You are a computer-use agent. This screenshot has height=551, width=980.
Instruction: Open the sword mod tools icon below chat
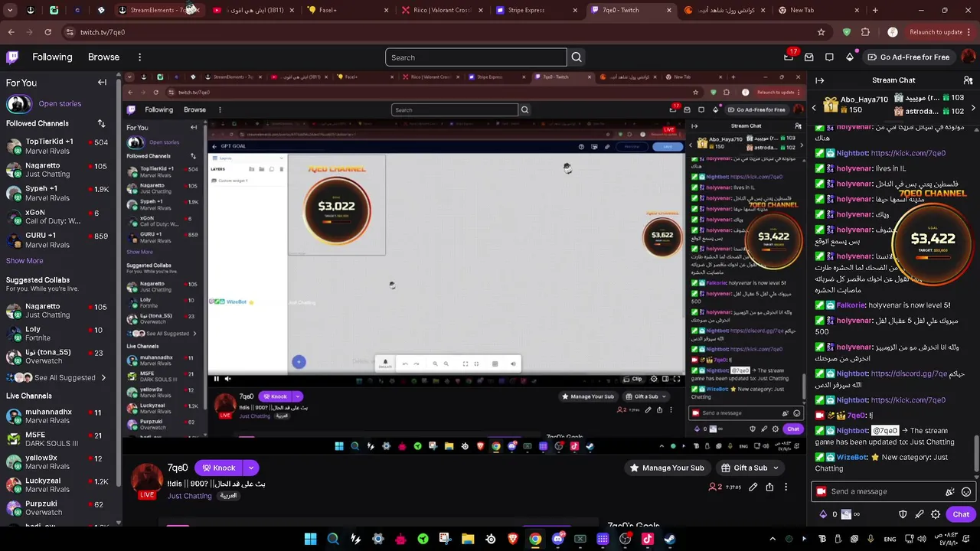coord(920,514)
